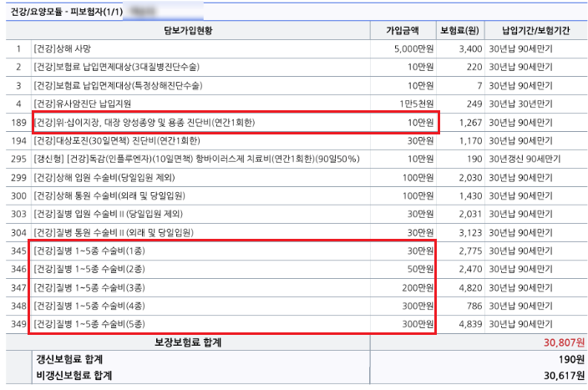Click premium value 1,170

point(470,140)
